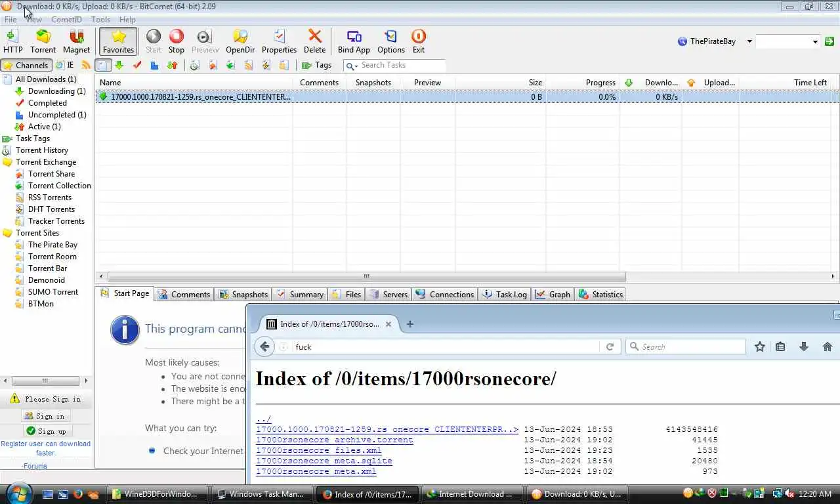Click the green go-search button top right
The width and height of the screenshot is (840, 504).
point(829,41)
